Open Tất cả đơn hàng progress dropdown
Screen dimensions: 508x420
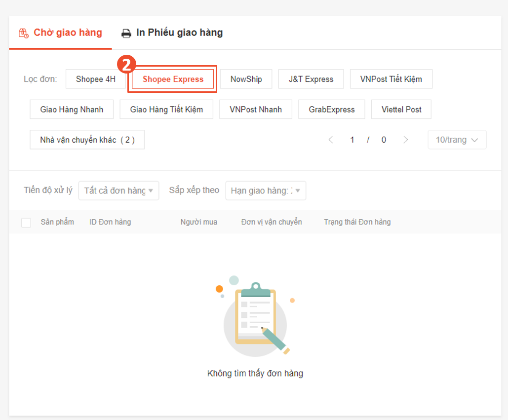118,191
